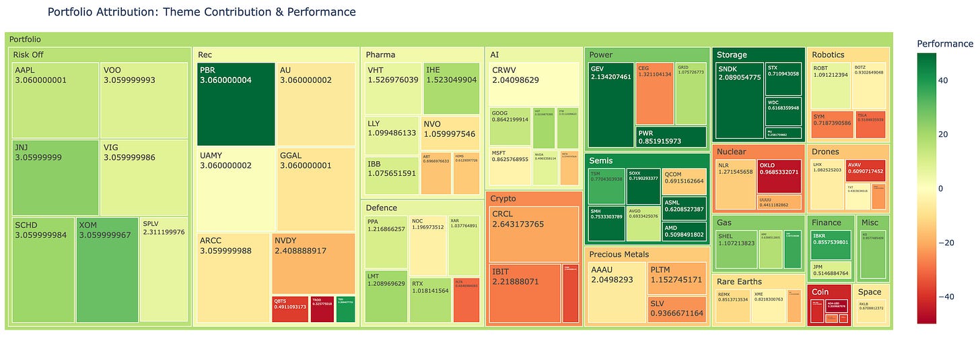Select the CRWV tile under AI

tap(534, 84)
